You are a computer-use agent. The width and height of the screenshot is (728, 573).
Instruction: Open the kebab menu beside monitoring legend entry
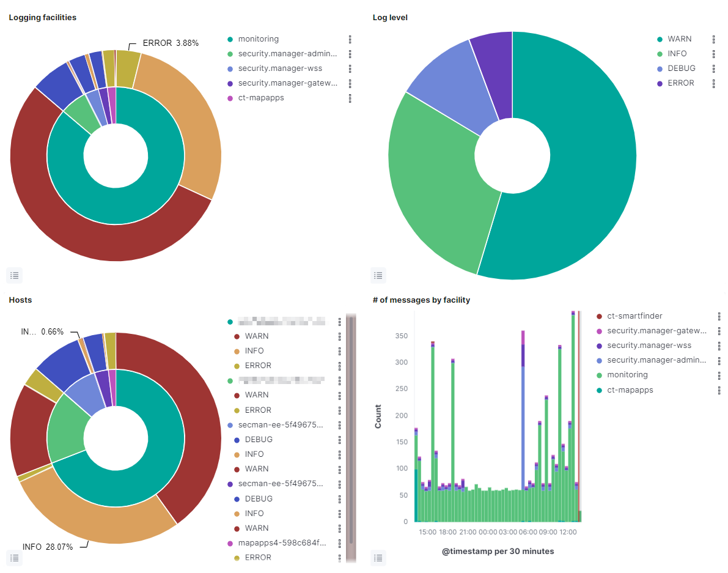350,39
